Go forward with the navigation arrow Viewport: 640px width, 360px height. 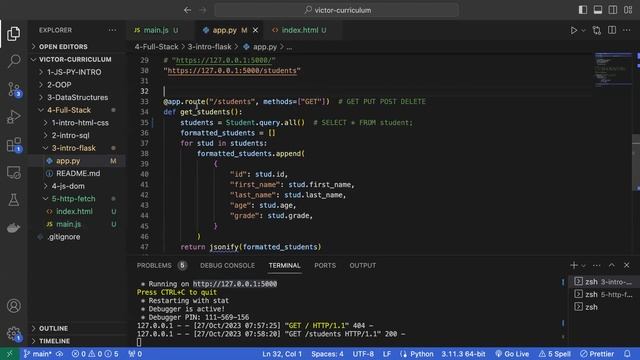[203, 10]
